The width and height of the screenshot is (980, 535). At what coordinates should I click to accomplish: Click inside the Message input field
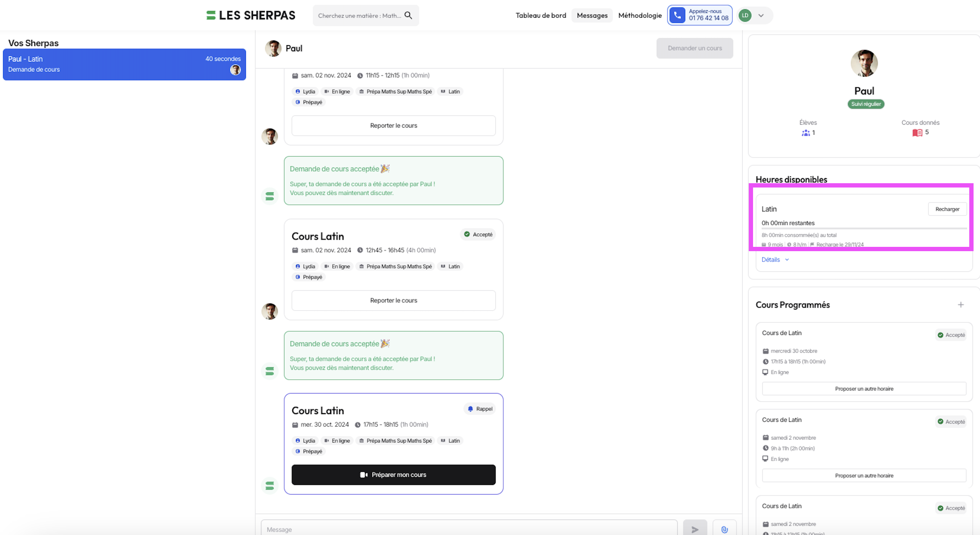pos(469,529)
